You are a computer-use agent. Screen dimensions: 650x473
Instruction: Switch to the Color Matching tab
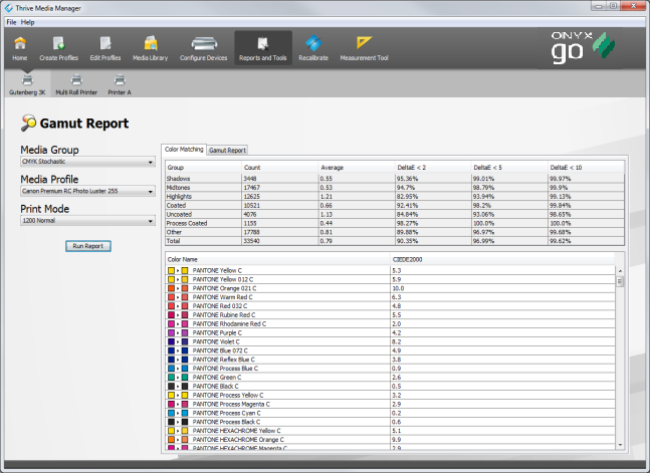[x=184, y=149]
